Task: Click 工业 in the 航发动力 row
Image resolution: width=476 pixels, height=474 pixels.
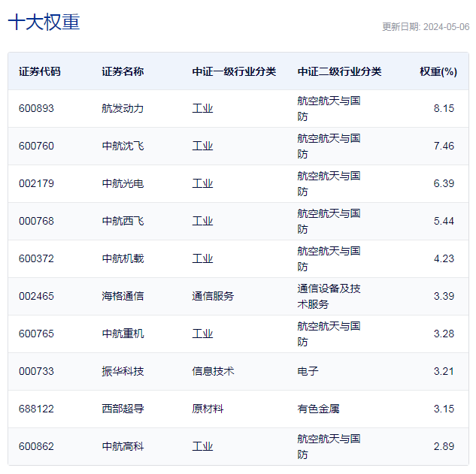Action: click(202, 108)
